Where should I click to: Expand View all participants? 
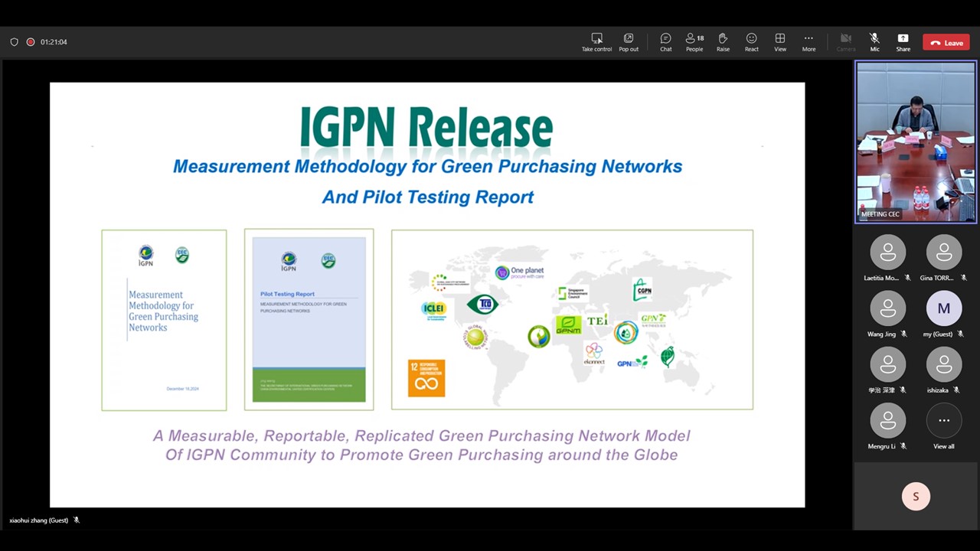(x=943, y=425)
